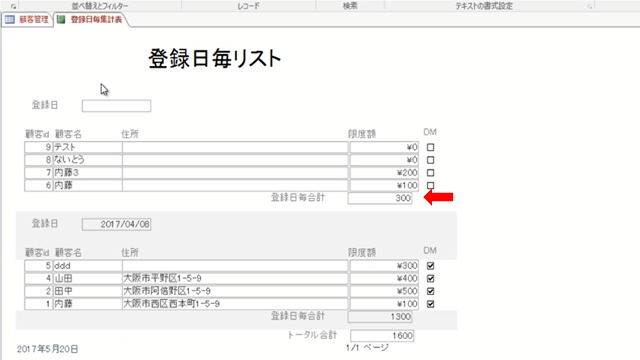Click the 登録日毎合計 field showing 1300
Image resolution: width=640 pixels, height=360 pixels.
(380, 317)
